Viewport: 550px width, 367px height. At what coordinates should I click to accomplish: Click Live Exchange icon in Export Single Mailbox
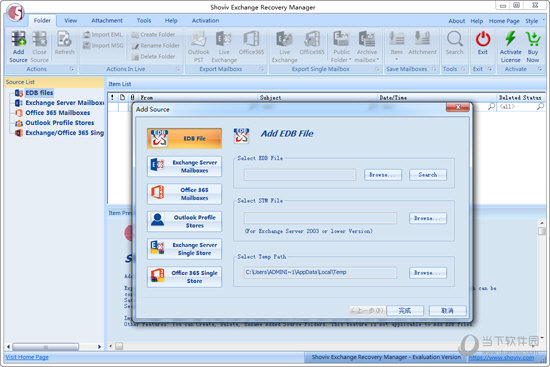[284, 47]
